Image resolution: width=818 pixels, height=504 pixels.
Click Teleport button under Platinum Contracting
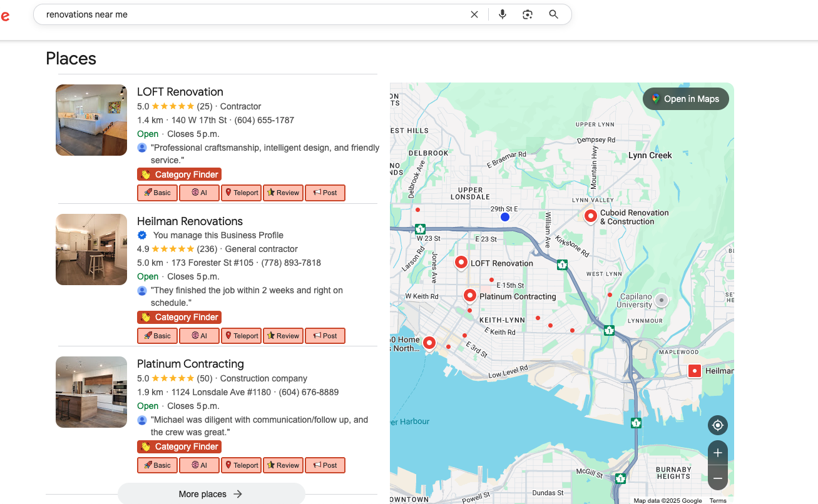point(241,465)
